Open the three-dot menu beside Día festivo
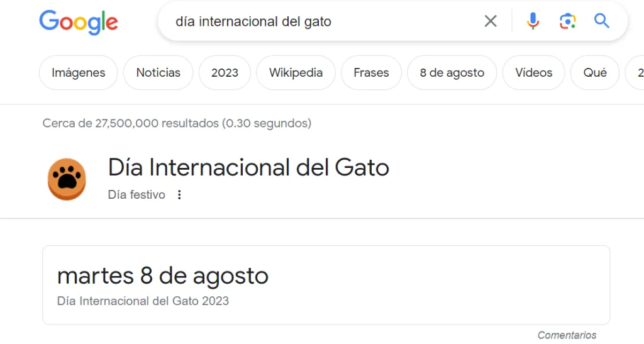 click(x=179, y=195)
